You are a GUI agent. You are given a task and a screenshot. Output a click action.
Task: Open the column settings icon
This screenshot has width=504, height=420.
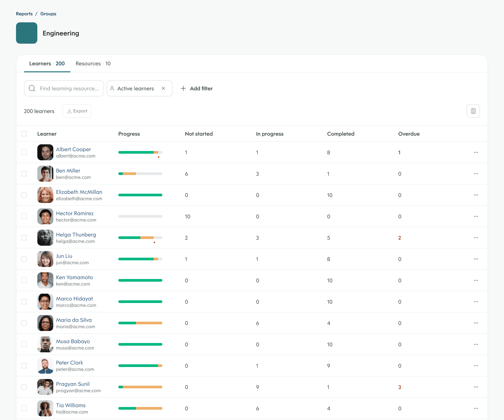click(473, 111)
